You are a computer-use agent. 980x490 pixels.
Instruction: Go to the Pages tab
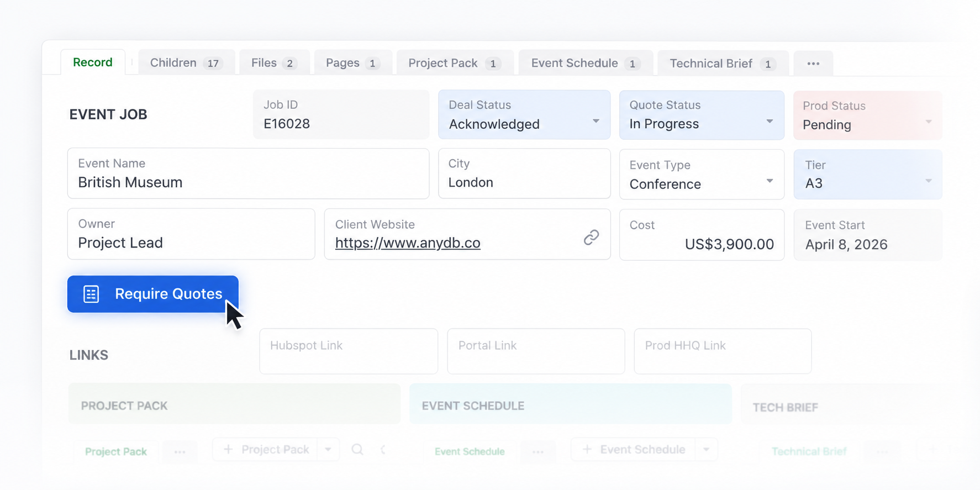[x=353, y=63]
